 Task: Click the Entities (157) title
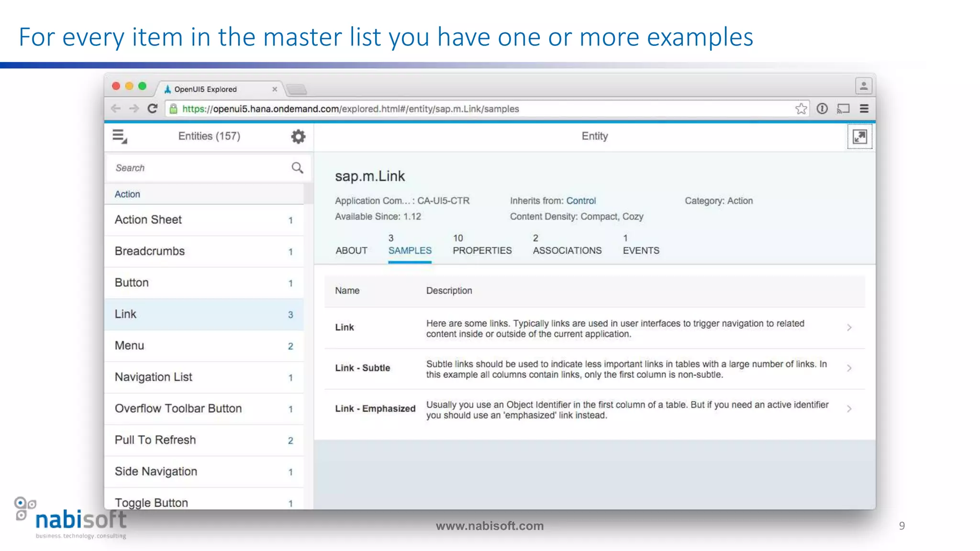click(x=209, y=136)
